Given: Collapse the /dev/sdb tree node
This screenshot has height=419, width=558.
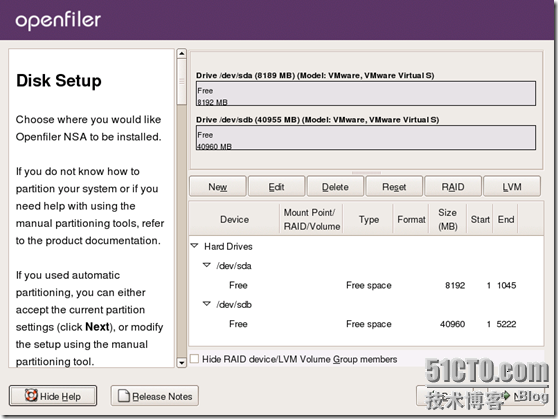Looking at the screenshot, I should [206, 304].
